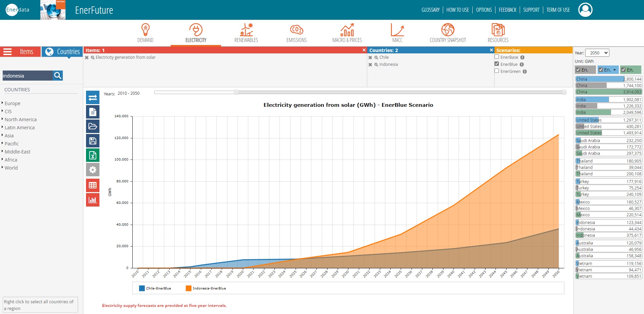Screen dimensions: 644x314
Task: Expand the Middle-East region
Action: pos(17,152)
